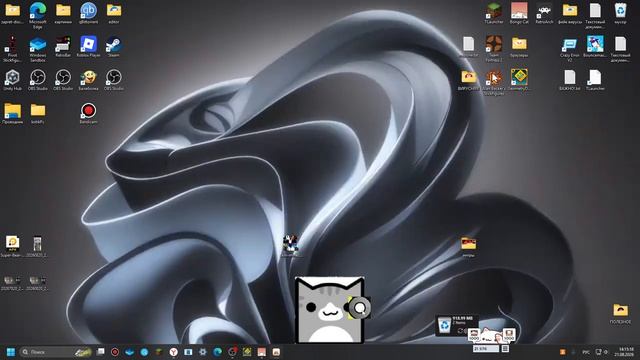The image size is (640, 360).
Task: Click the Bongo Cat overlay widget
Action: [x=491, y=335]
